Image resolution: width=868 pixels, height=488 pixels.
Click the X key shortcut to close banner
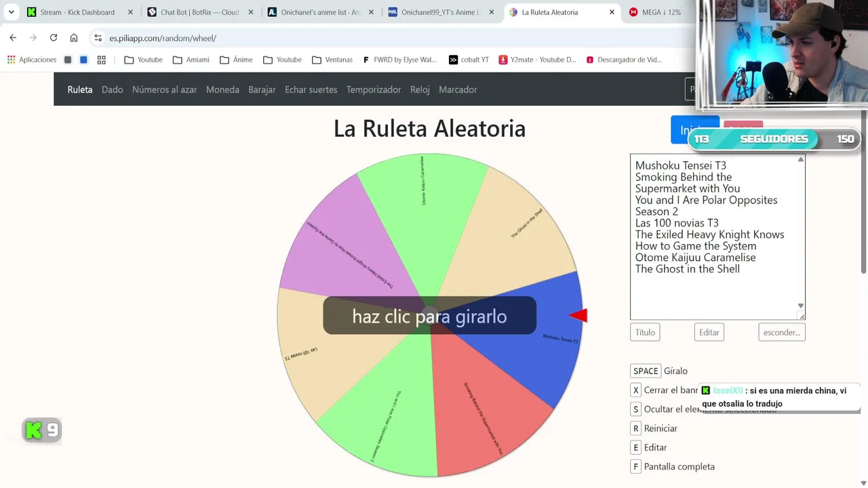coord(635,390)
